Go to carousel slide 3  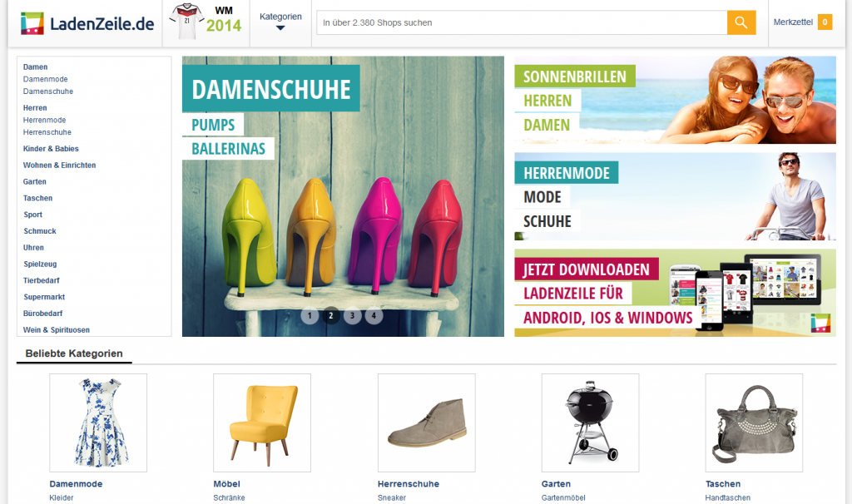[352, 315]
